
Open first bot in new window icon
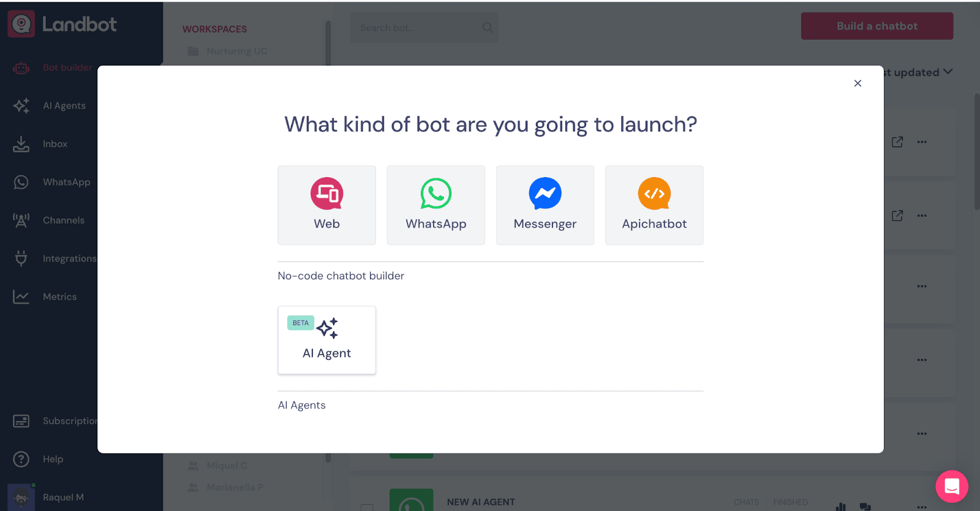click(897, 142)
